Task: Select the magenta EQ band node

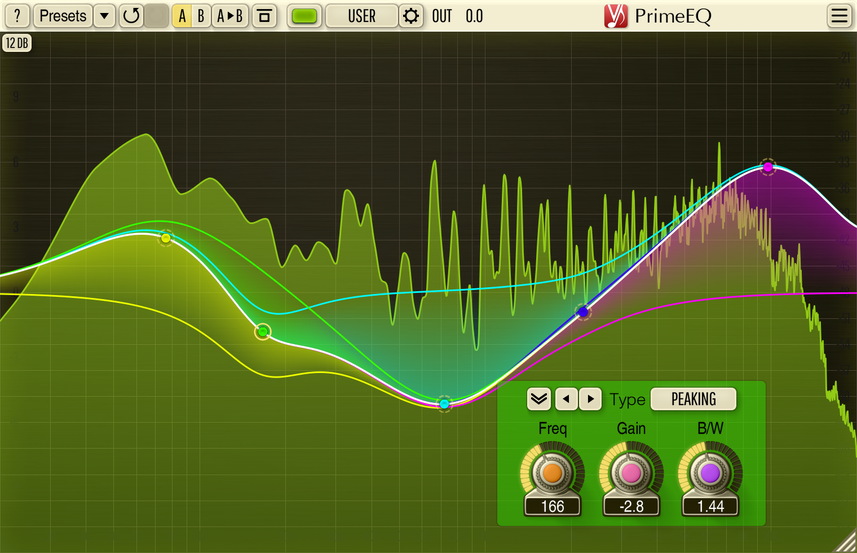Action: [767, 167]
